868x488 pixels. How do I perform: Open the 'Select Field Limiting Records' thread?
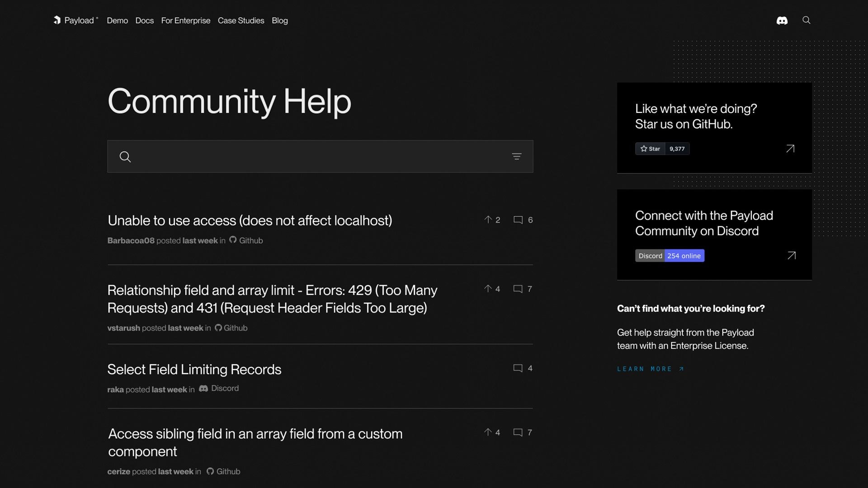pyautogui.click(x=194, y=370)
